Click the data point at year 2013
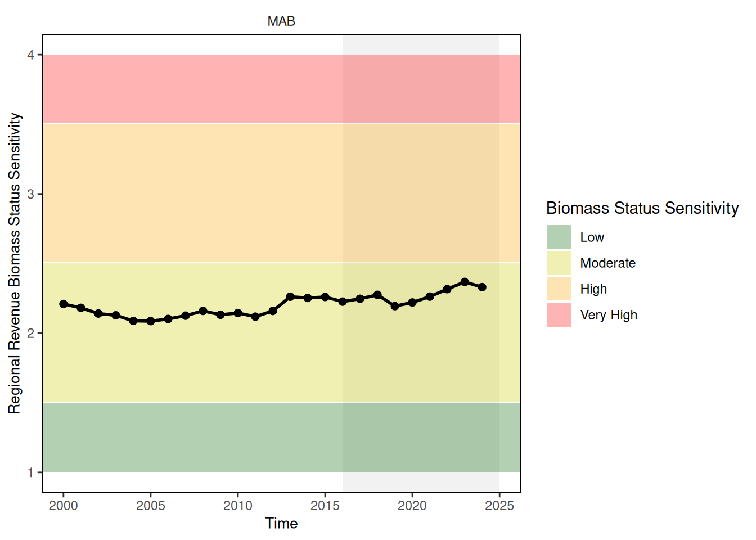The image size is (756, 540). [290, 296]
